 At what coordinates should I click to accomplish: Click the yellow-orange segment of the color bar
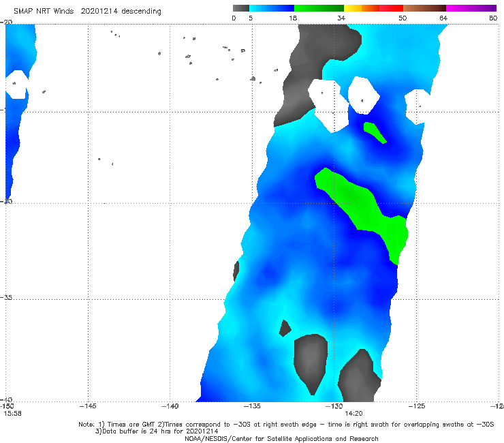click(x=362, y=8)
